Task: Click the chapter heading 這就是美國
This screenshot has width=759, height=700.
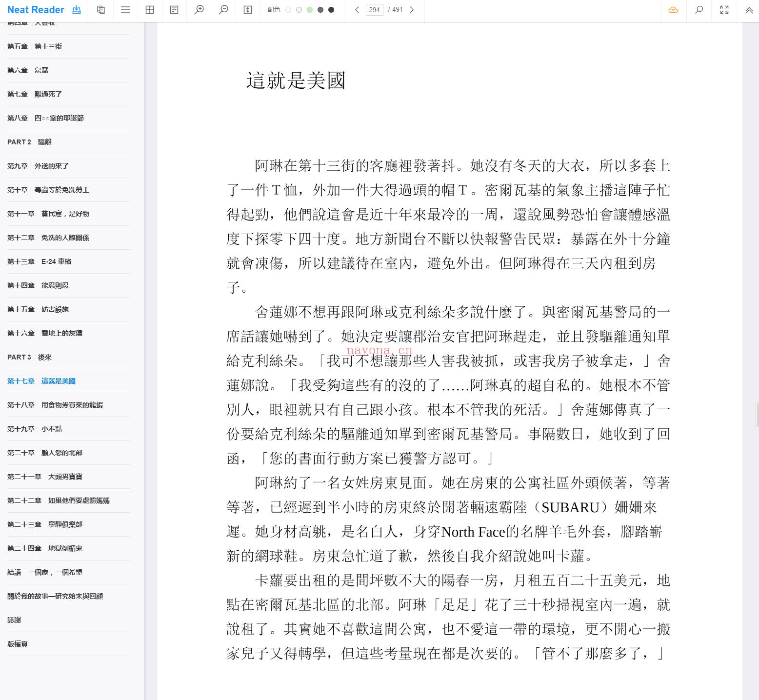Action: tap(296, 80)
